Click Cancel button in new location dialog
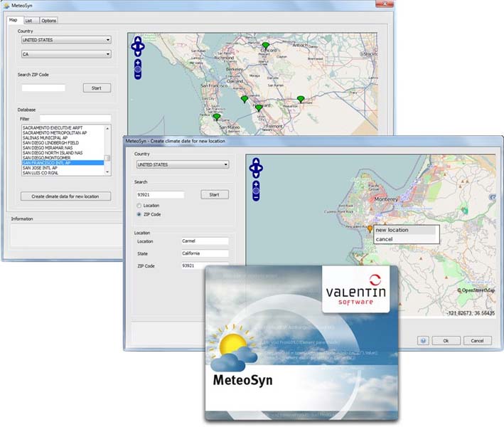504x427 pixels. tap(477, 341)
